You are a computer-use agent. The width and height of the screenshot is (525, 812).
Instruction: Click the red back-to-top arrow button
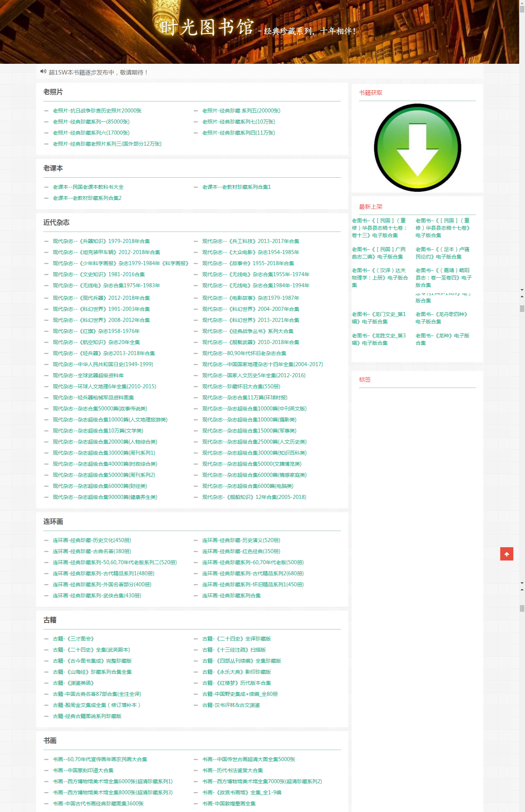[507, 554]
